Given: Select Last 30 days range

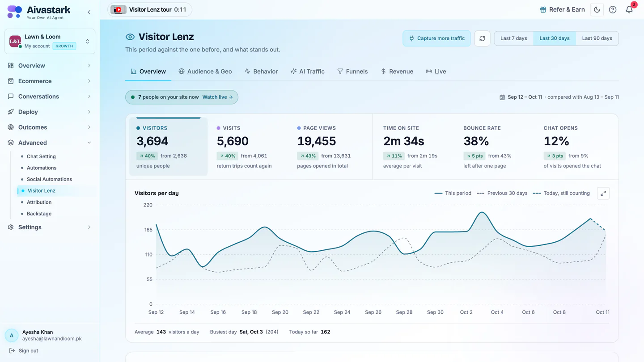Looking at the screenshot, I should coord(555,38).
